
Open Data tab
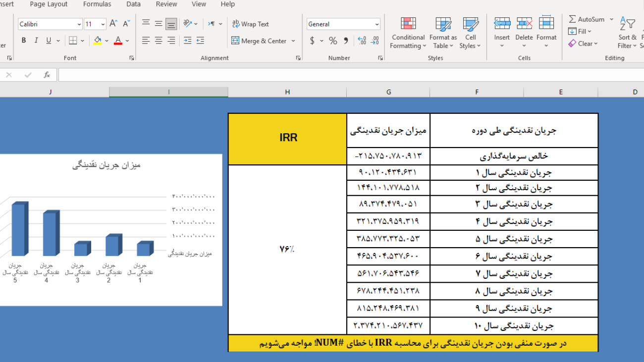point(133,4)
